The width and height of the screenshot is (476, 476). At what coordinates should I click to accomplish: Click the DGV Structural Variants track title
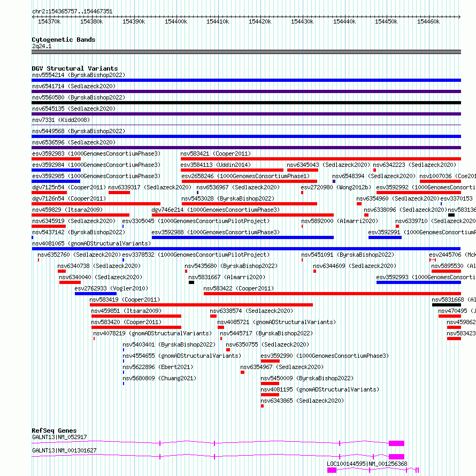click(x=75, y=68)
